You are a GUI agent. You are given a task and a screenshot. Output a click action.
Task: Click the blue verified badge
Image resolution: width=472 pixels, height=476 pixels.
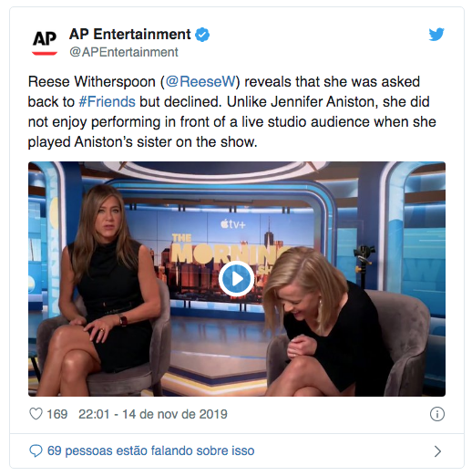pos(202,35)
